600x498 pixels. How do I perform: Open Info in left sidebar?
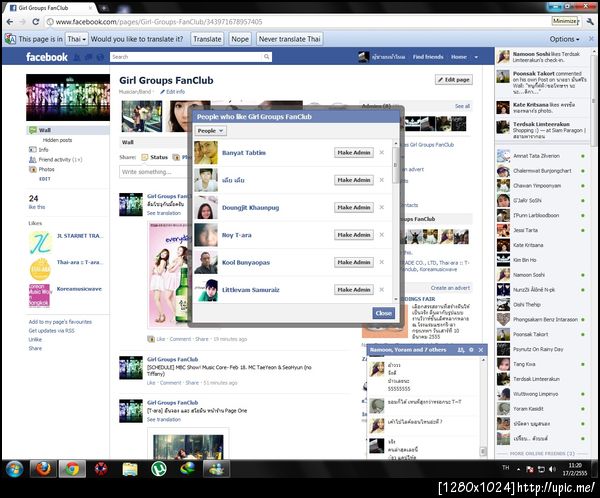44,150
